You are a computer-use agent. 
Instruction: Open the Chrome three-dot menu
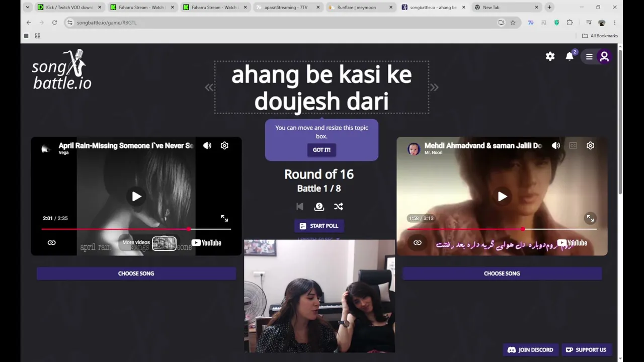pos(614,23)
